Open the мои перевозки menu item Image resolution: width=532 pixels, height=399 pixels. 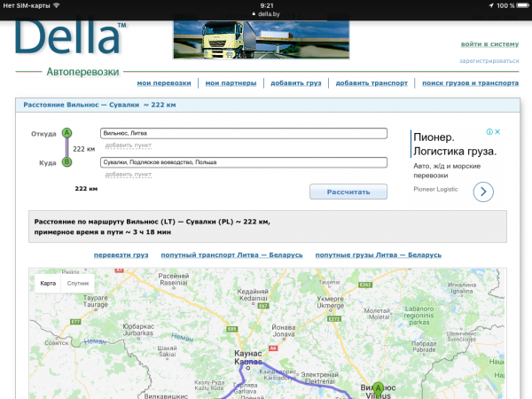click(x=164, y=82)
